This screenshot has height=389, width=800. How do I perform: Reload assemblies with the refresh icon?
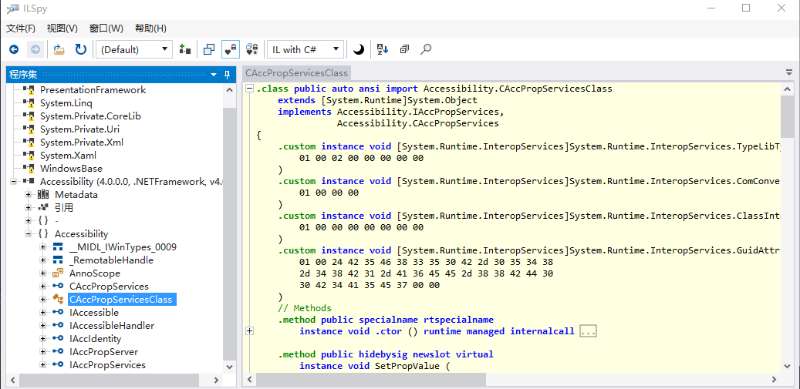(x=81, y=50)
